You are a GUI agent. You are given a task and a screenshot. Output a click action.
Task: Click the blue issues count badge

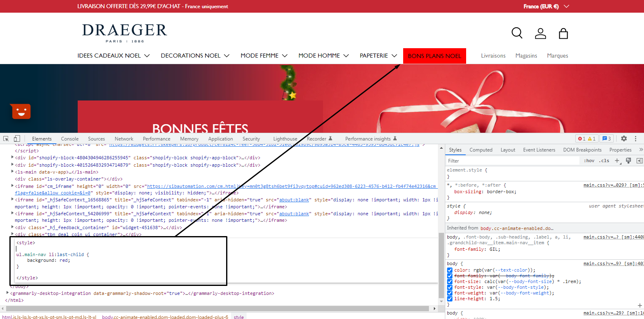click(x=607, y=138)
